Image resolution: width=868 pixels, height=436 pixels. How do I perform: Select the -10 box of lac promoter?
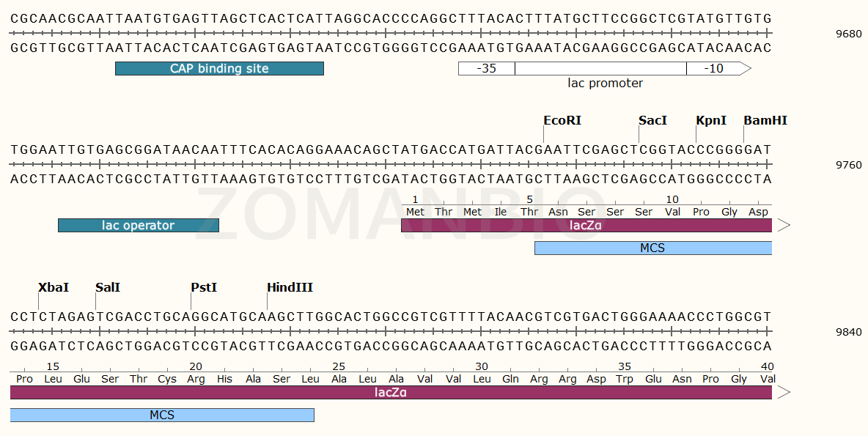tap(713, 69)
